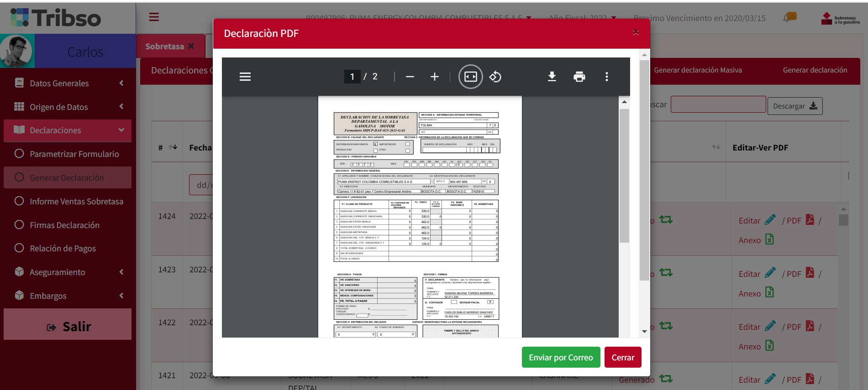Click the search input field
This screenshot has height=390, width=868.
[x=718, y=104]
